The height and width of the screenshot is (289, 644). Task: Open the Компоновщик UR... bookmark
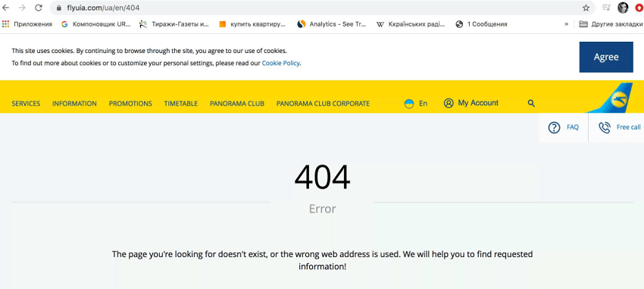pos(95,24)
